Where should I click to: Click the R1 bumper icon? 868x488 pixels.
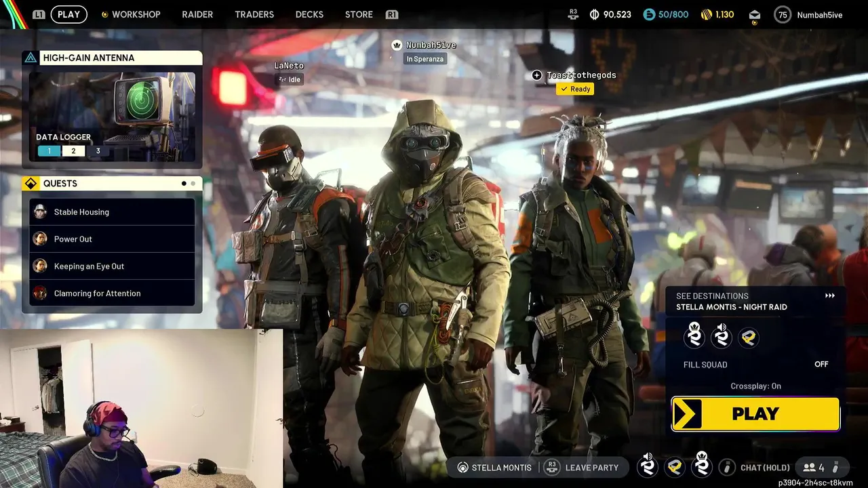coord(391,14)
